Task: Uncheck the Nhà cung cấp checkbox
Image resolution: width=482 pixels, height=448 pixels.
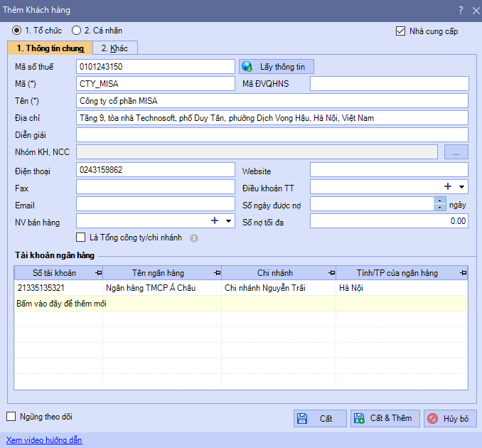Action: (x=401, y=31)
